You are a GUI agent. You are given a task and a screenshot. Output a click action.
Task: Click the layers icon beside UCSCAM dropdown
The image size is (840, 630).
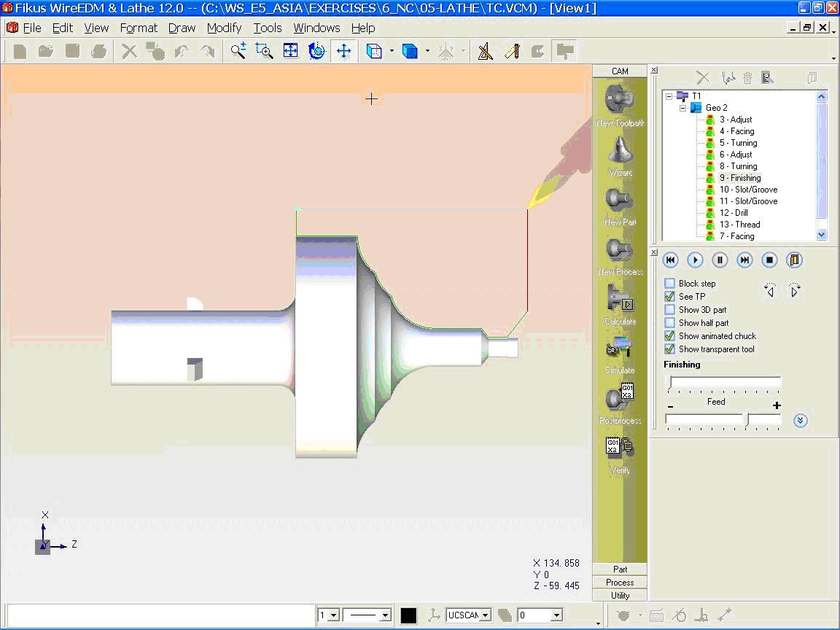[505, 615]
